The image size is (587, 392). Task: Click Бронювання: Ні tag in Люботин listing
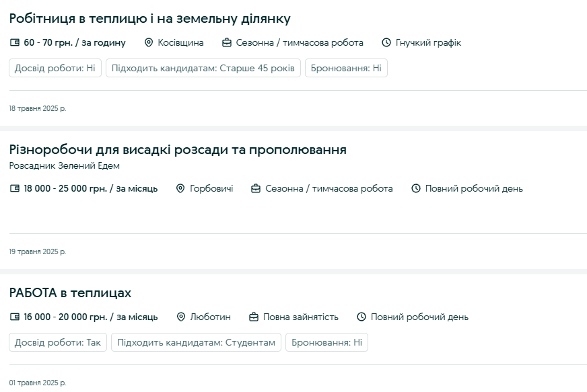(x=326, y=343)
